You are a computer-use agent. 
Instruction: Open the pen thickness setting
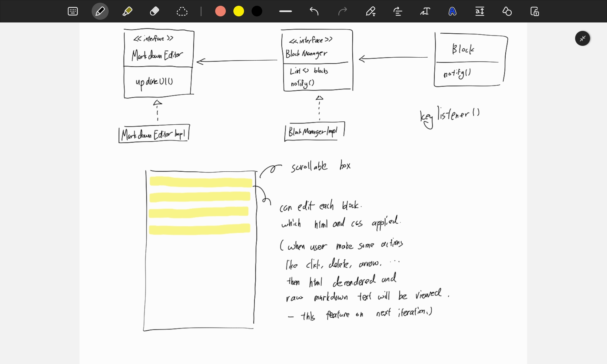pyautogui.click(x=286, y=11)
